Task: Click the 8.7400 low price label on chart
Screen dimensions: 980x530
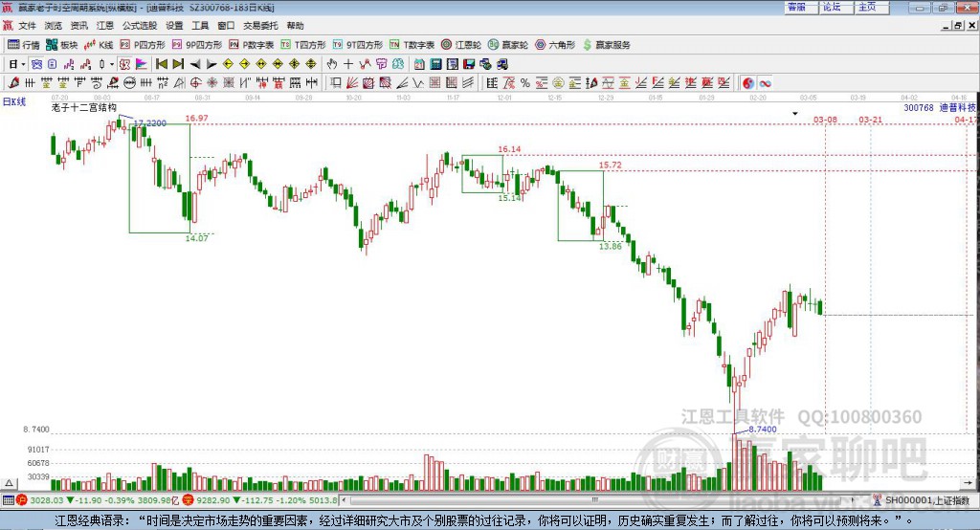Action: pyautogui.click(x=763, y=430)
